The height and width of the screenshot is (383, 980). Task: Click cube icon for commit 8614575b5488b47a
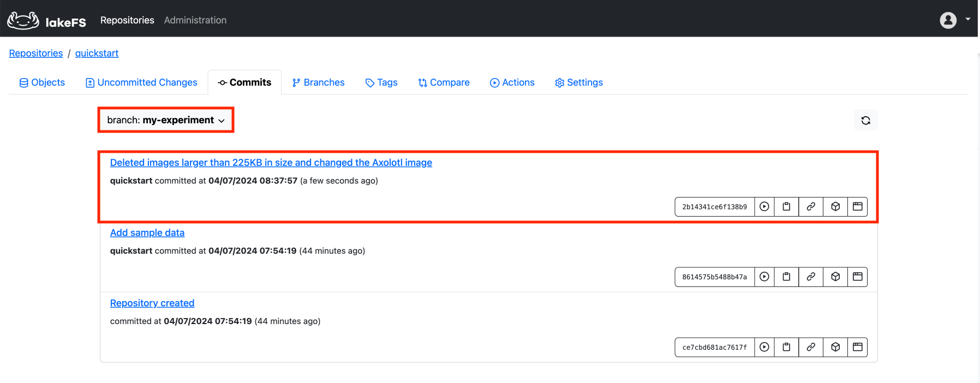click(x=835, y=277)
